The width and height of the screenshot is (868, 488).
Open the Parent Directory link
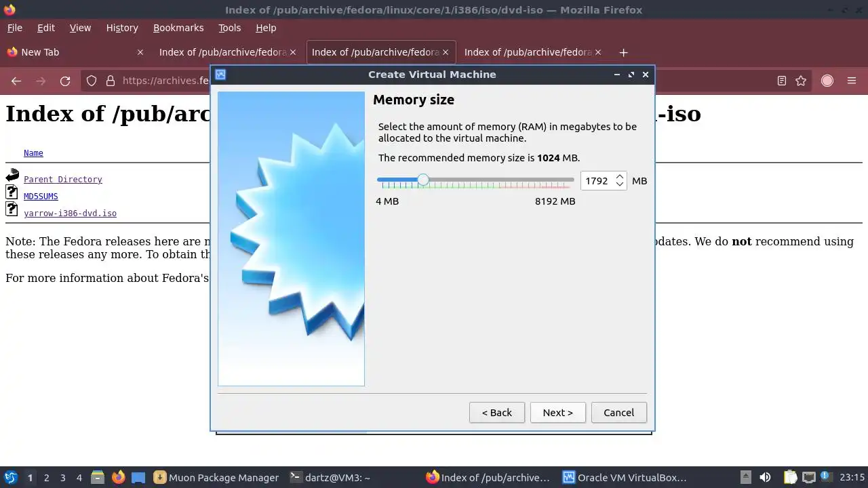[x=63, y=180]
